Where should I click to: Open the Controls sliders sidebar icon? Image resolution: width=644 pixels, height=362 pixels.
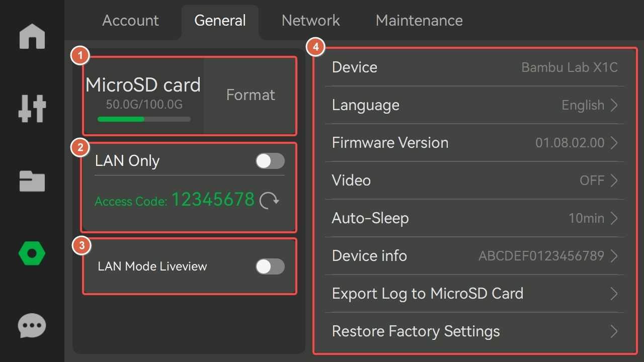32,108
